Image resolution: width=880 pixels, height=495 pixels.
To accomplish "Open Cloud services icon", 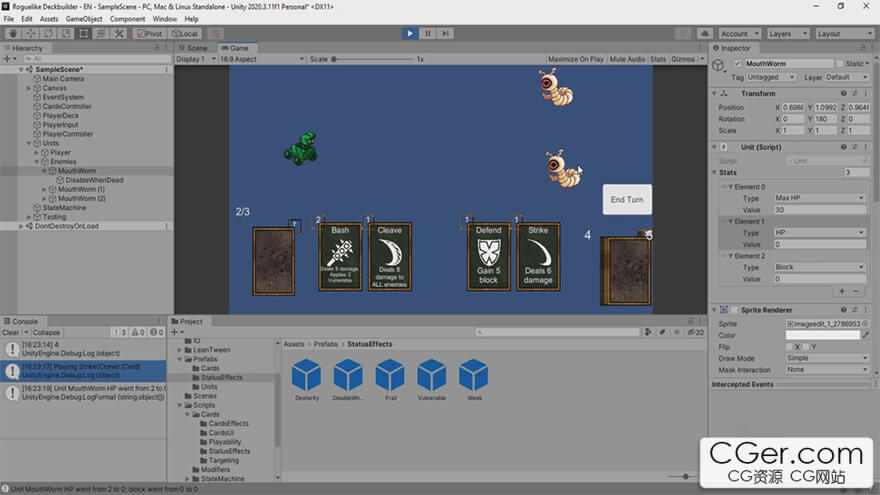I will (705, 34).
